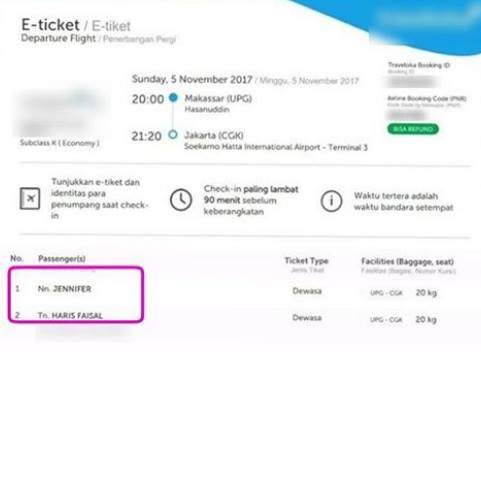Click the hollow arrival circle for Jakarta

[173, 135]
